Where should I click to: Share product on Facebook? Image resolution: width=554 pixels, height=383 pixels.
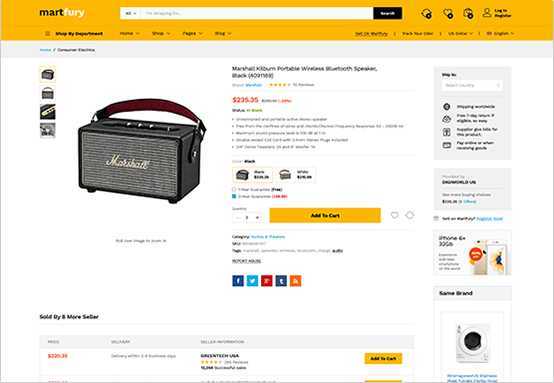(238, 281)
